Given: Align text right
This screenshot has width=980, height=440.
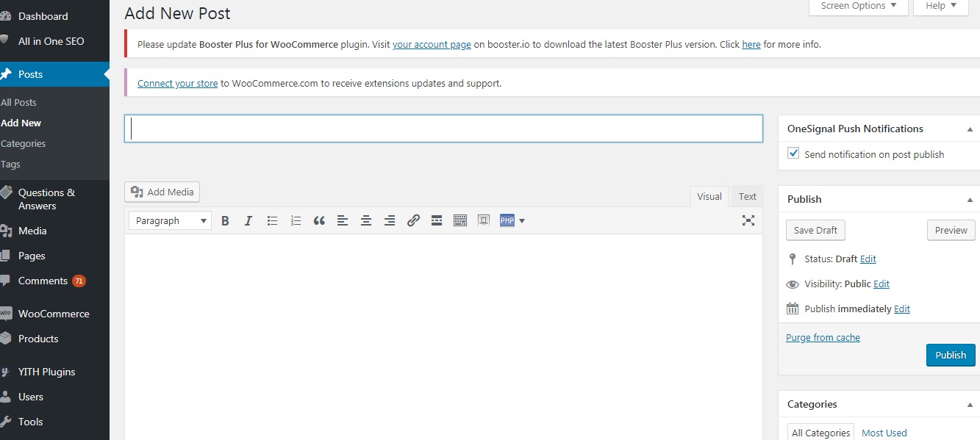Looking at the screenshot, I should point(390,220).
